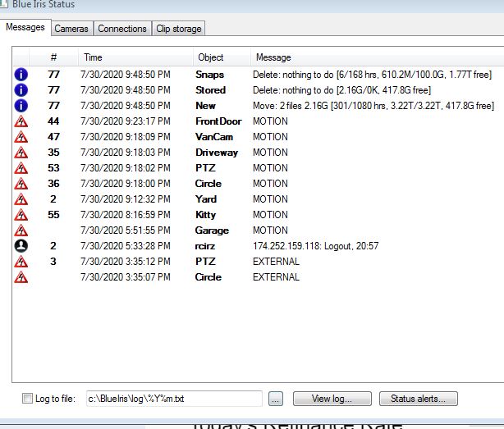
Task: Sort by the Object column header
Action: click(x=222, y=57)
